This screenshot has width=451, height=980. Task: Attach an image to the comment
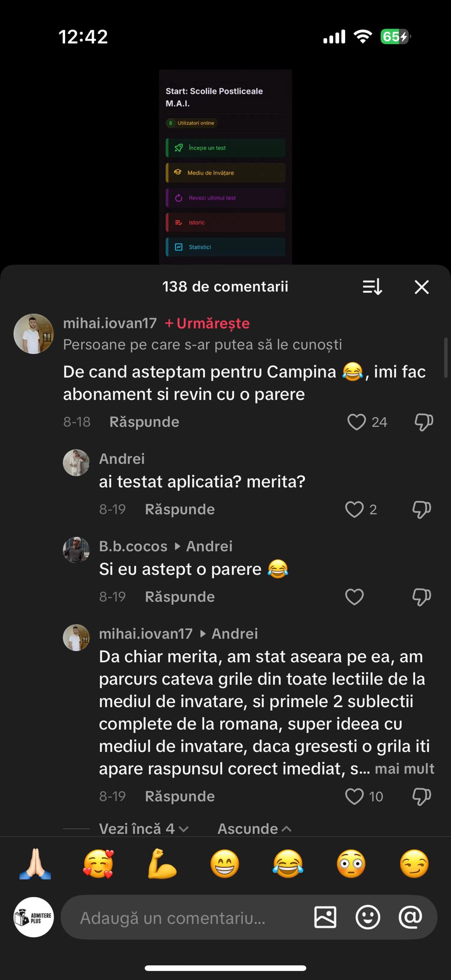point(325,917)
